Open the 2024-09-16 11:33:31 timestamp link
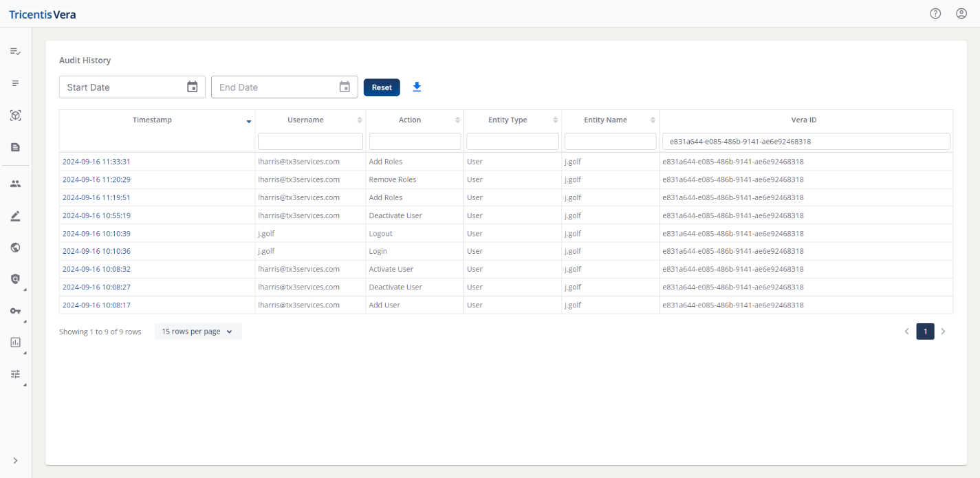 pyautogui.click(x=96, y=162)
